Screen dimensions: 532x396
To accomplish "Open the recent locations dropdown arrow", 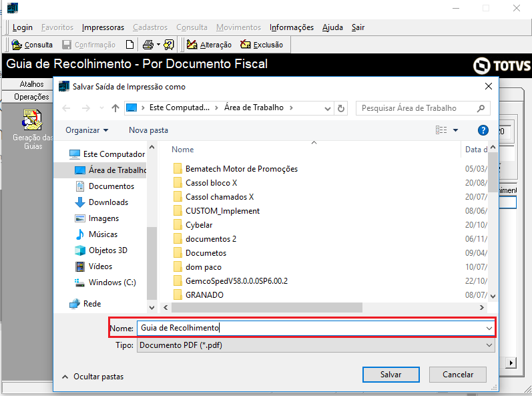I will [x=101, y=108].
